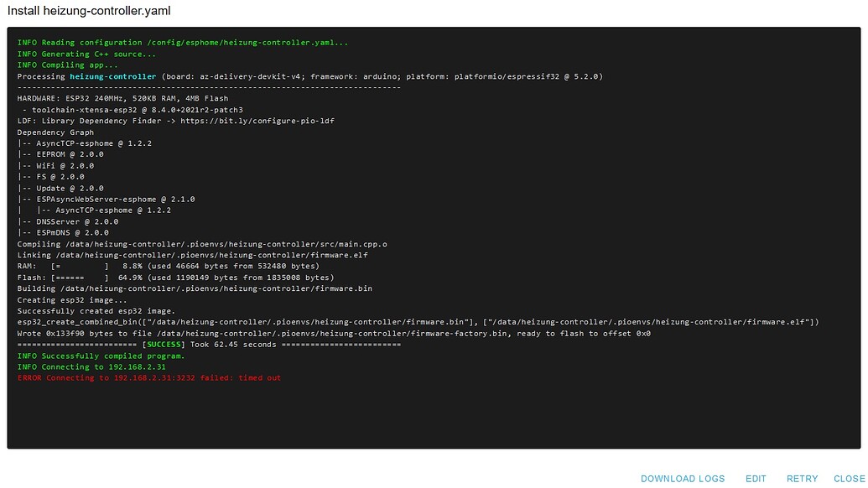Click the HARDWARE ESP32 240MHz line
Screen dimensions: 868x488
tap(122, 98)
